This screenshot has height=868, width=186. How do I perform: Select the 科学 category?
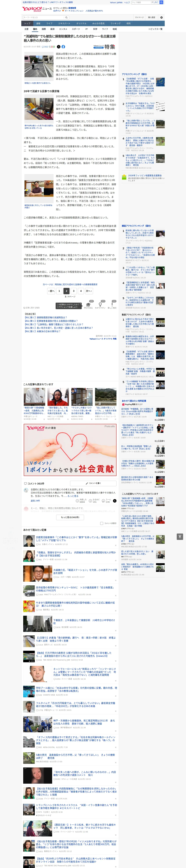pos(95,29)
